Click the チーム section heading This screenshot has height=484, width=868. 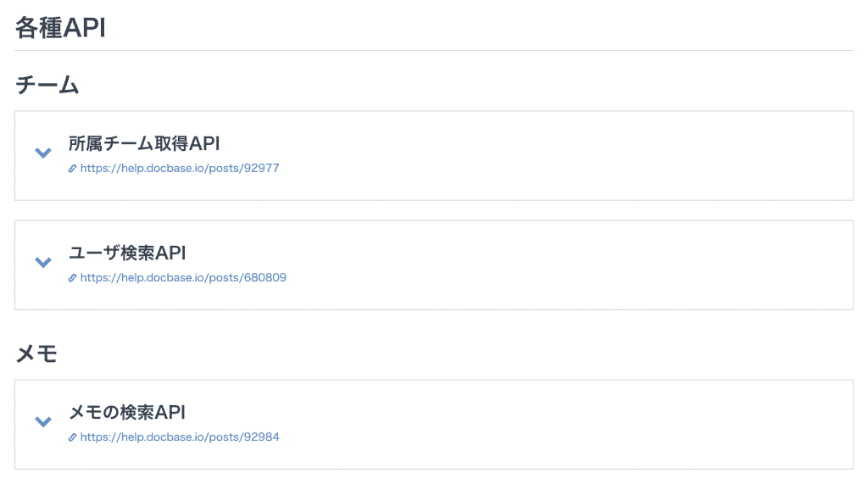[47, 86]
